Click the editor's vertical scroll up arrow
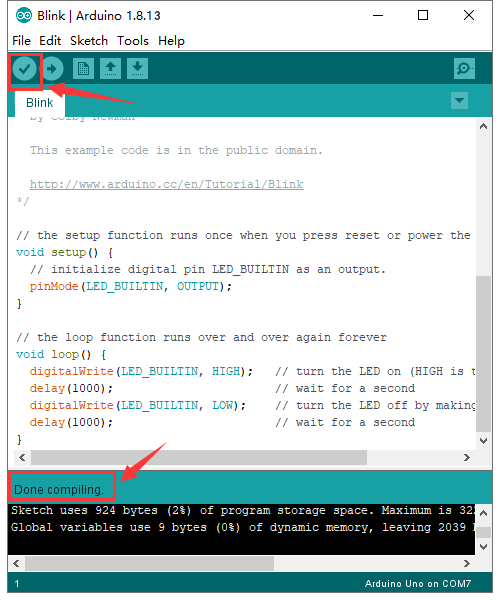Viewport: 500px width, 600px height. tap(484, 126)
